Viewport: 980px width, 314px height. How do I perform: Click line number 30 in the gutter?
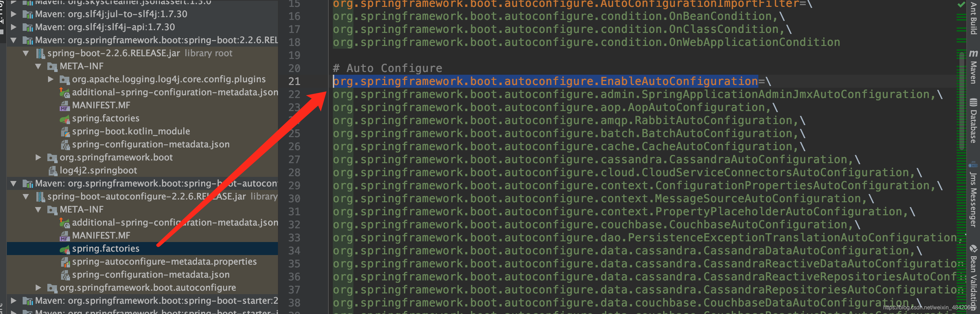(294, 199)
